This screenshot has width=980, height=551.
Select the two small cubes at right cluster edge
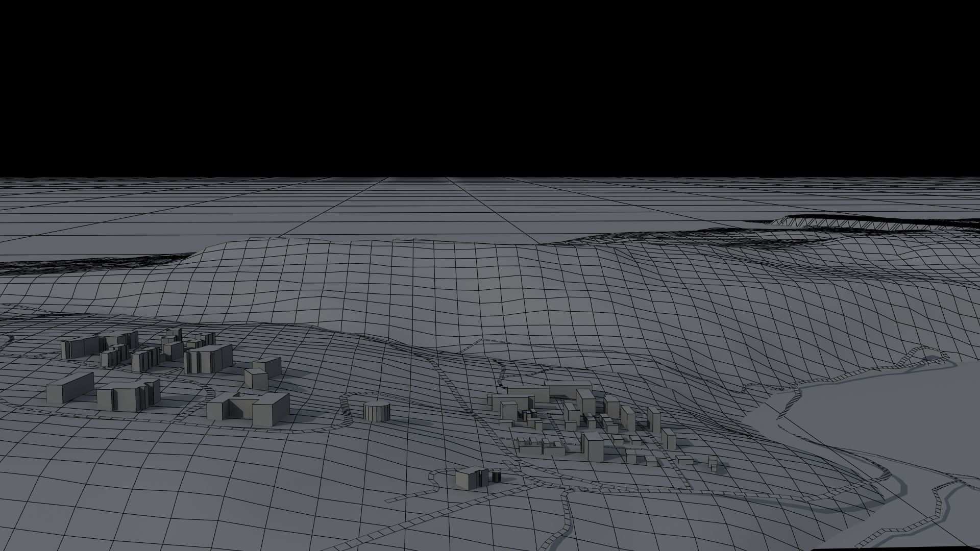coord(713,463)
